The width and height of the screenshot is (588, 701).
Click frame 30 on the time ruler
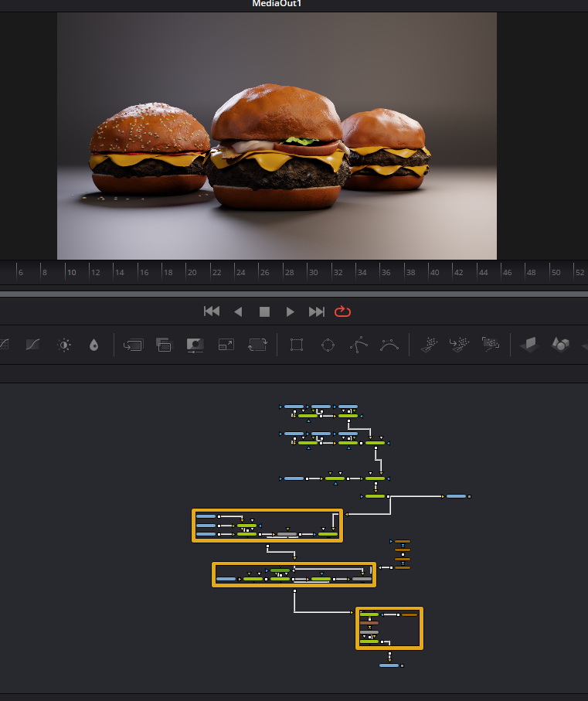pyautogui.click(x=313, y=273)
